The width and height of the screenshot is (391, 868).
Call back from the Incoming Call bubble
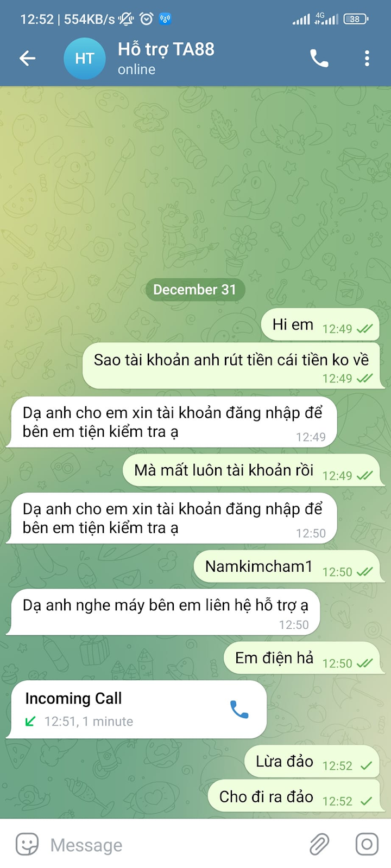pos(239,709)
